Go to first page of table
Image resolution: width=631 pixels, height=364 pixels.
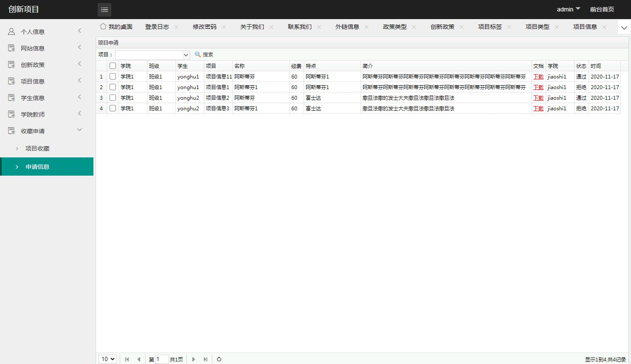click(127, 359)
